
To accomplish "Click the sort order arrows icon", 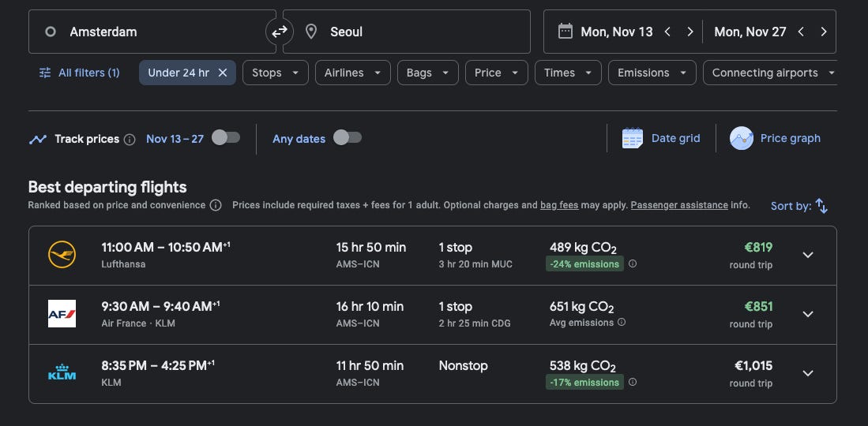I will tap(821, 206).
